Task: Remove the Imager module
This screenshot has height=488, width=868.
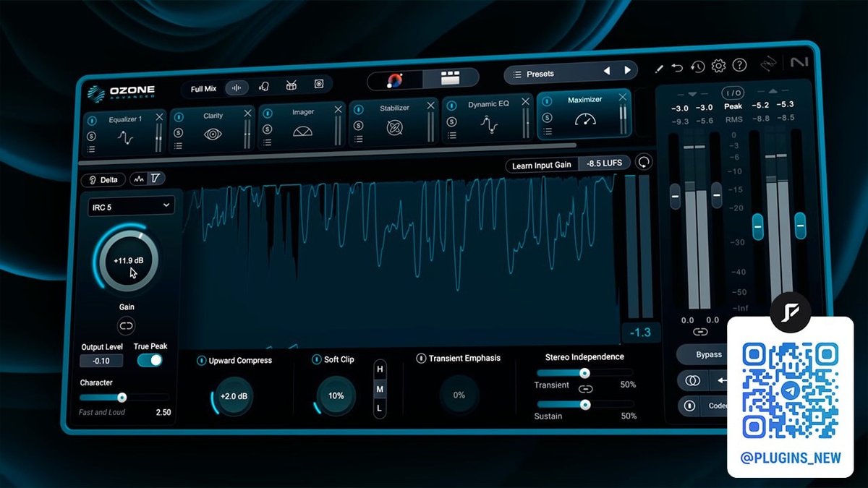Action: (338, 109)
